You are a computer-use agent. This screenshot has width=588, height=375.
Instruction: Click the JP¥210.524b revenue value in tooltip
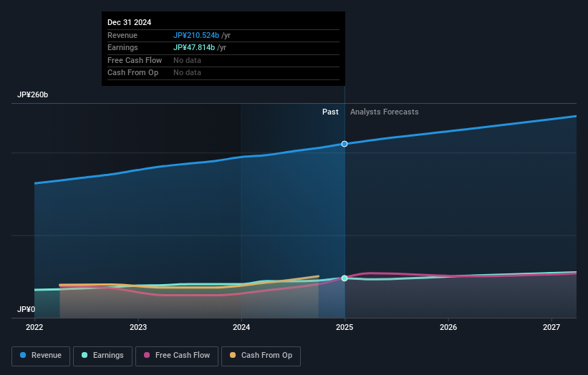[196, 35]
